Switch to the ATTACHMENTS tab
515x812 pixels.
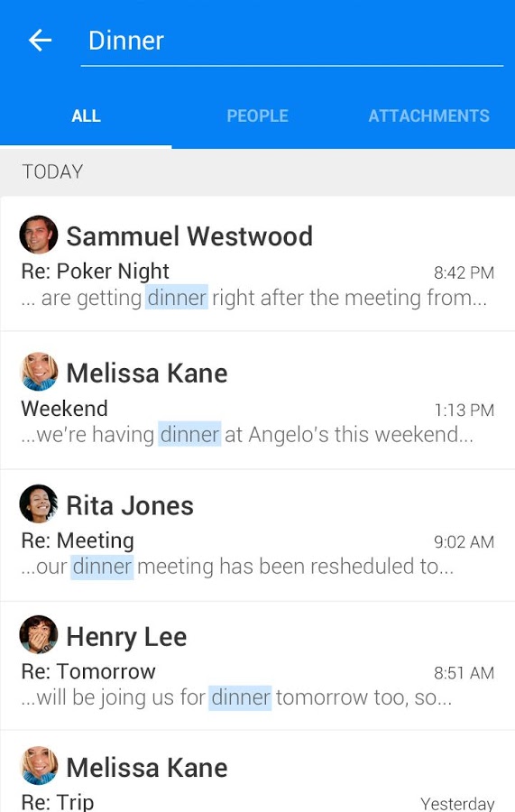click(x=428, y=115)
